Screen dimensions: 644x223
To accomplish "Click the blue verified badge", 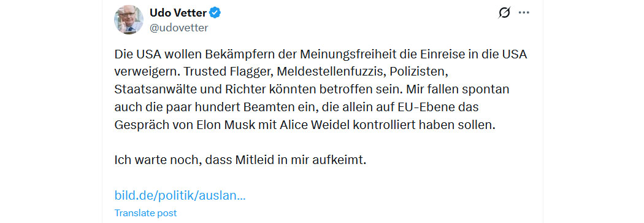I will click(216, 13).
